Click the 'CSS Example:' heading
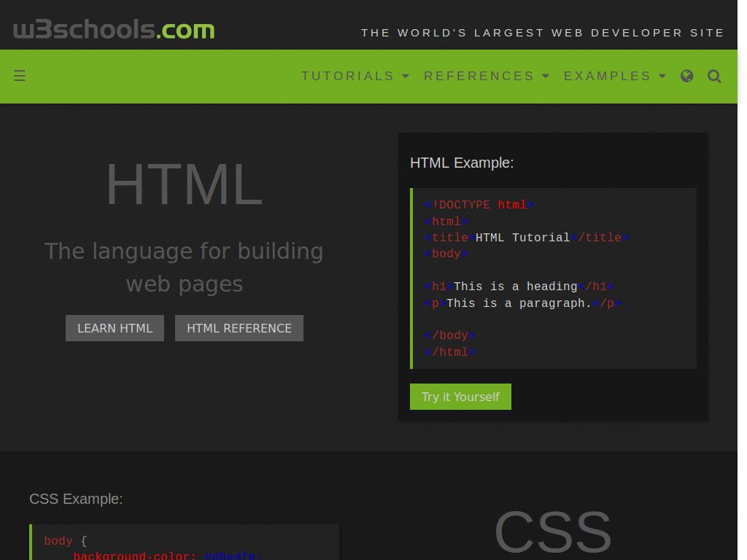 pos(76,499)
